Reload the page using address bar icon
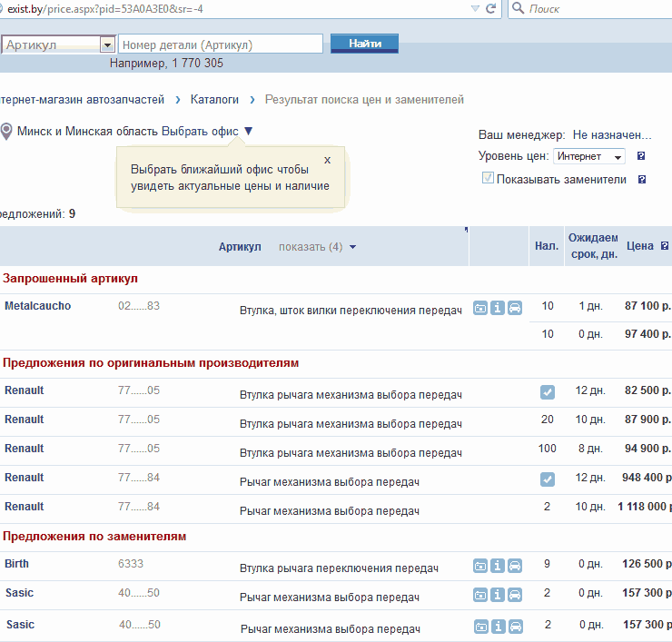The width and height of the screenshot is (672, 642). coord(490,8)
